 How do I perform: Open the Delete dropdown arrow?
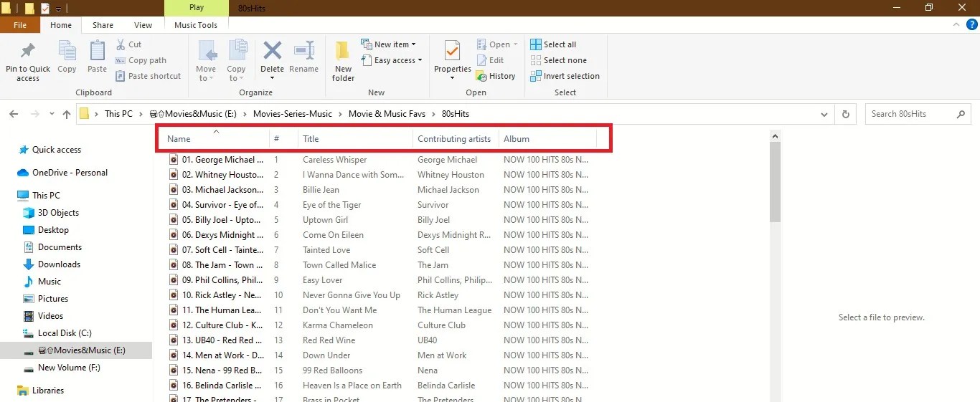click(x=272, y=77)
